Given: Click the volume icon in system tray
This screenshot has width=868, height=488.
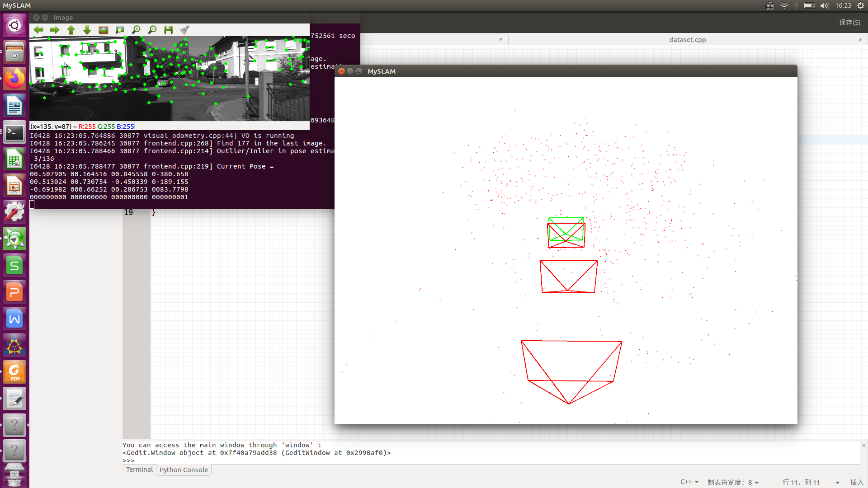Looking at the screenshot, I should pos(824,5).
